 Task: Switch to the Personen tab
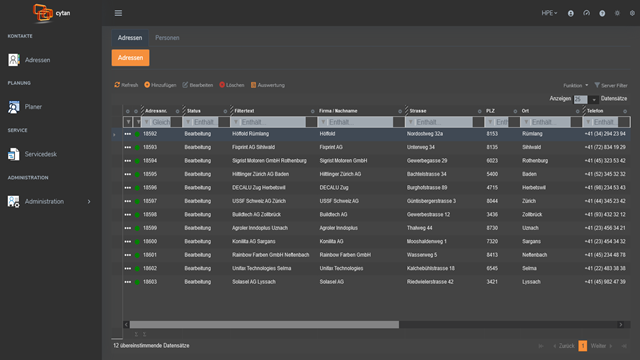tap(167, 38)
